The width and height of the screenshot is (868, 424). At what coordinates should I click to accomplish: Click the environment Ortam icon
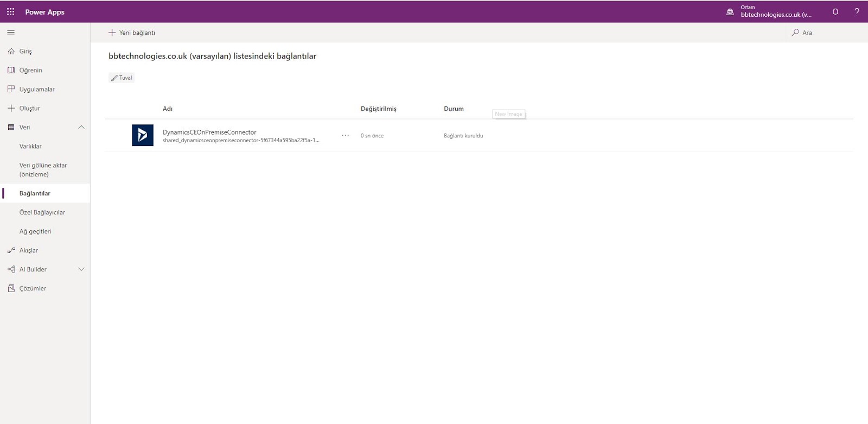(730, 11)
